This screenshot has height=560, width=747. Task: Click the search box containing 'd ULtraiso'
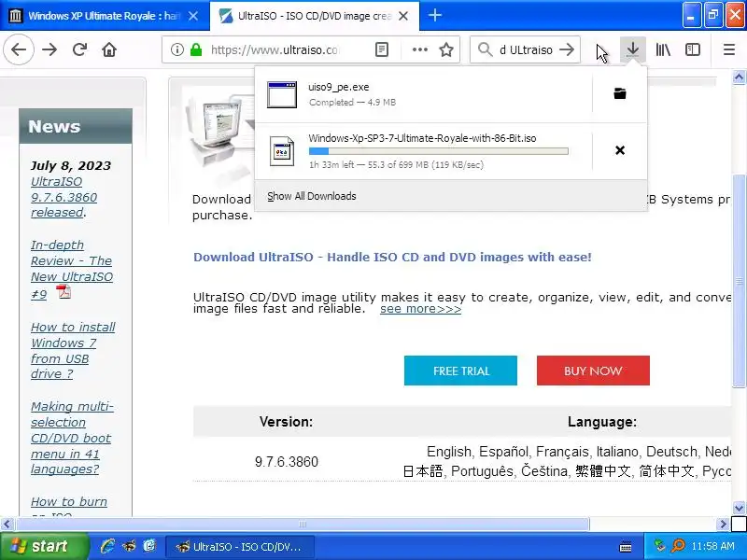click(x=526, y=49)
